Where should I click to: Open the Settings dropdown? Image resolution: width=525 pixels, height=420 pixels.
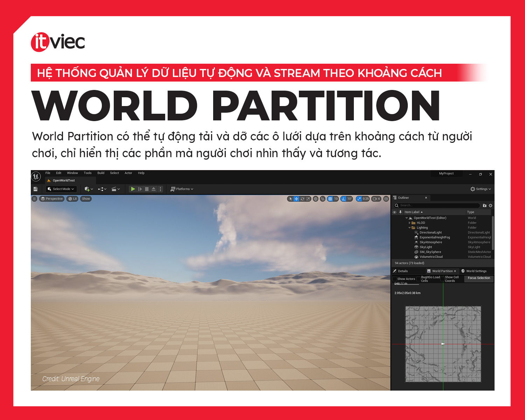coord(481,189)
